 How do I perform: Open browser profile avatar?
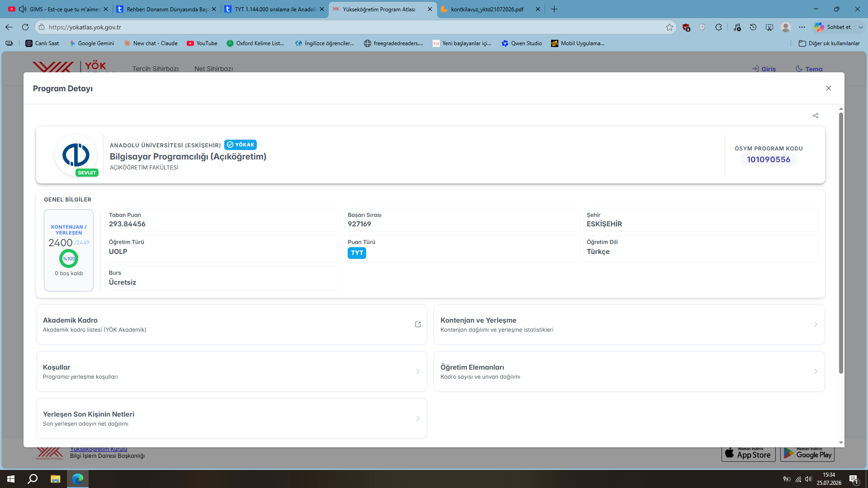(786, 27)
